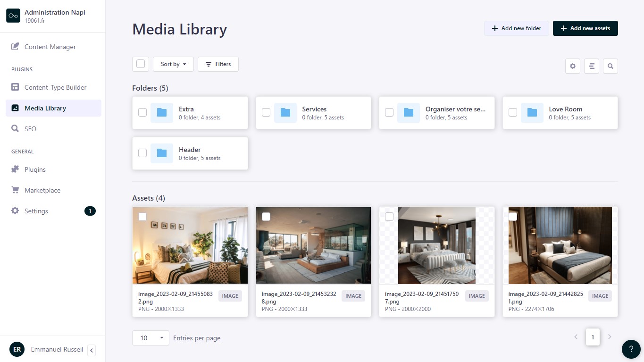Open the help question mark button
The width and height of the screenshot is (644, 362).
point(631,349)
